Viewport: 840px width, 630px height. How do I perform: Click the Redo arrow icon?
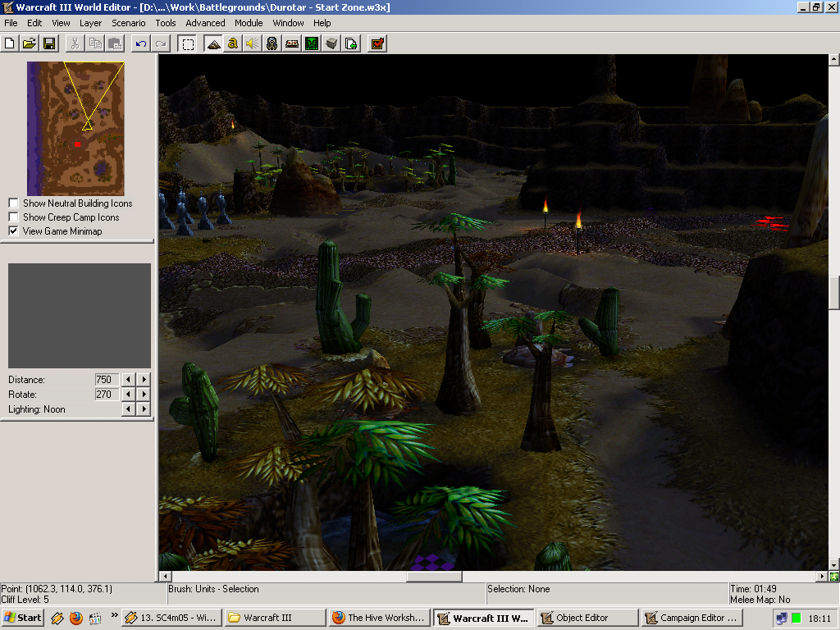161,43
